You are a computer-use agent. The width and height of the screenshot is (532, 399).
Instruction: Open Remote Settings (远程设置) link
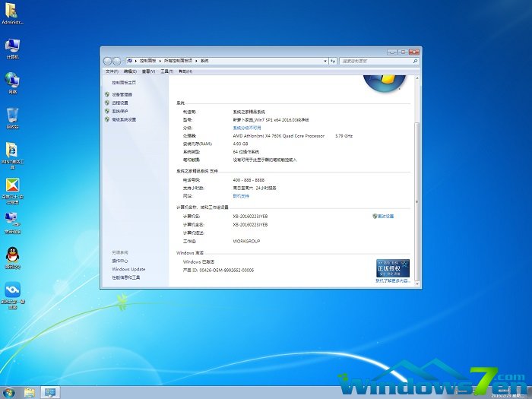[119, 103]
